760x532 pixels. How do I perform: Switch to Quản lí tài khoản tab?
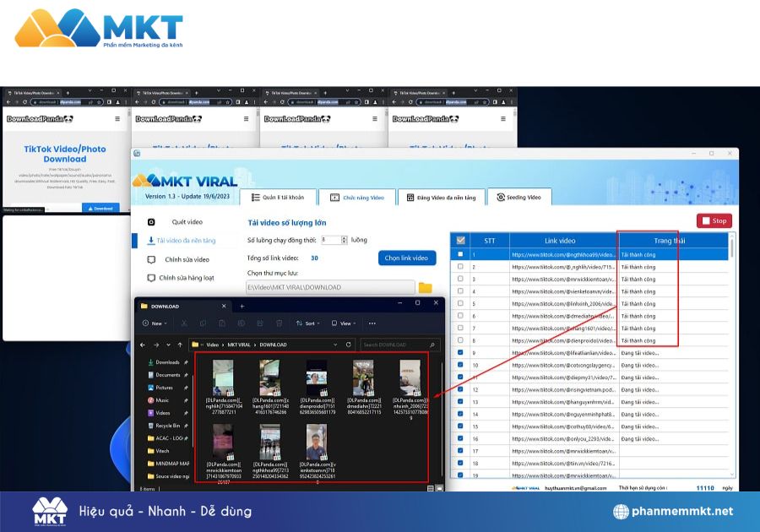pyautogui.click(x=278, y=198)
